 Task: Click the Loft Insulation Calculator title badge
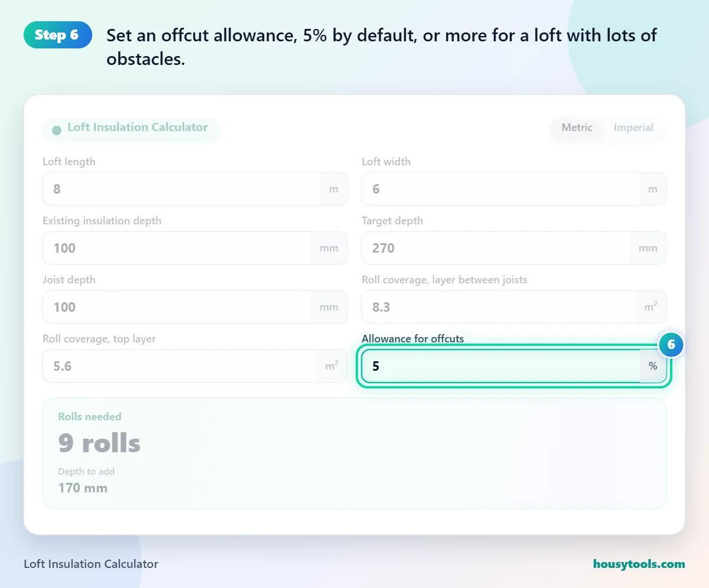point(131,130)
